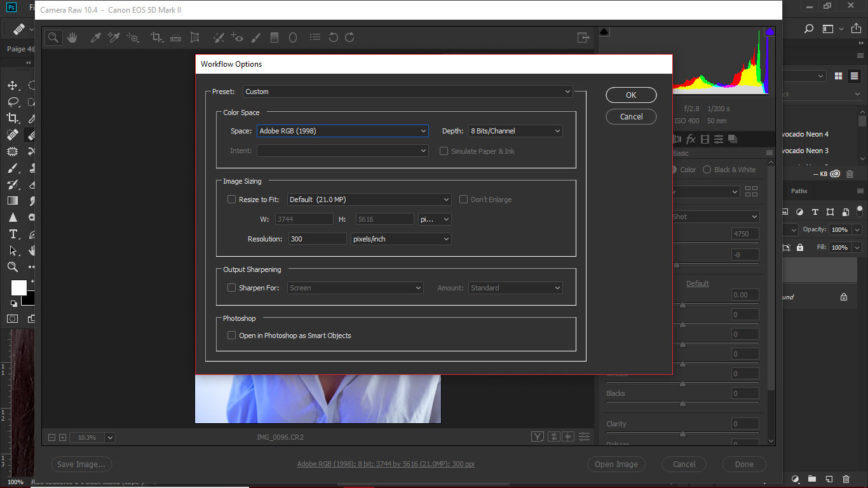Viewport: 868px width, 488px height.
Task: Open the Opacity 100% dropdown arrow
Action: coord(857,229)
